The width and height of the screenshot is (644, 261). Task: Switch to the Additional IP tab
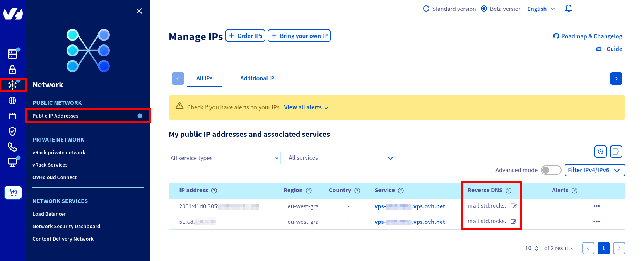[257, 78]
